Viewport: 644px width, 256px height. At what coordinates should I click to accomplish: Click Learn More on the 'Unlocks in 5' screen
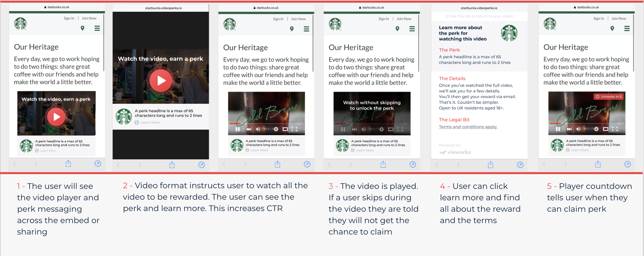580,150
